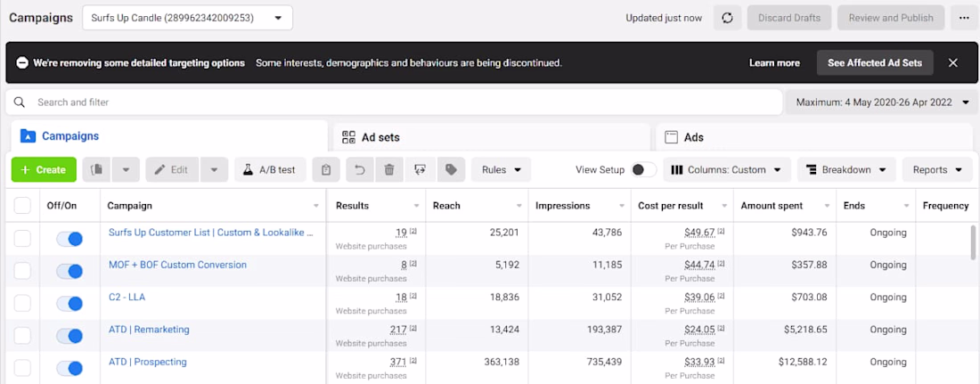This screenshot has height=384, width=980.
Task: Open the Columns: Custom dropdown
Action: click(727, 169)
